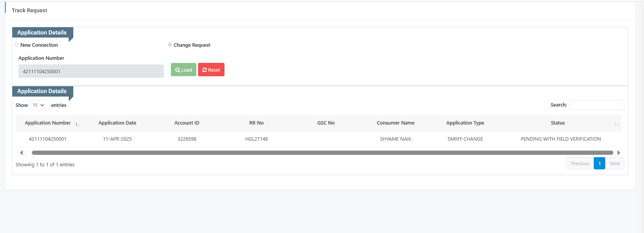Select the New Connection radio button

17,45
